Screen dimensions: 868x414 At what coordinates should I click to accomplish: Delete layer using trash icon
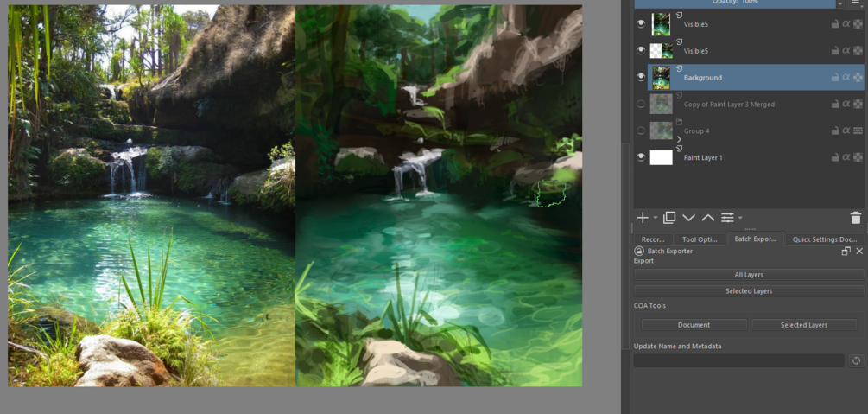(855, 218)
